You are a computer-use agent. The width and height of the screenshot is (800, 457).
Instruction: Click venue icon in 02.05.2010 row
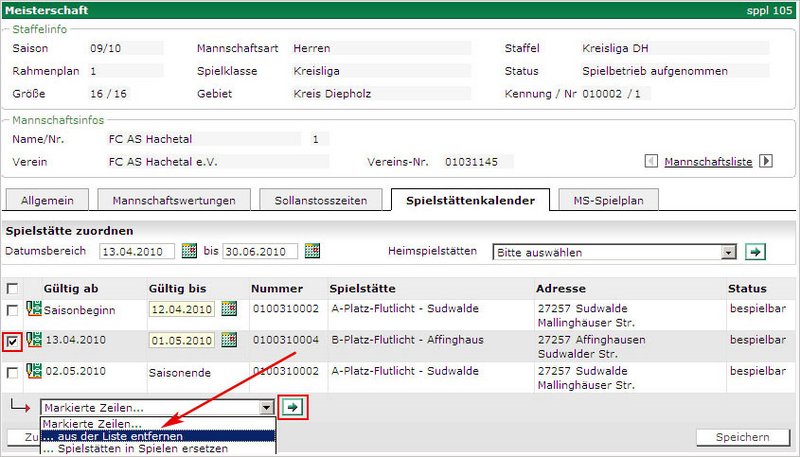click(x=33, y=372)
